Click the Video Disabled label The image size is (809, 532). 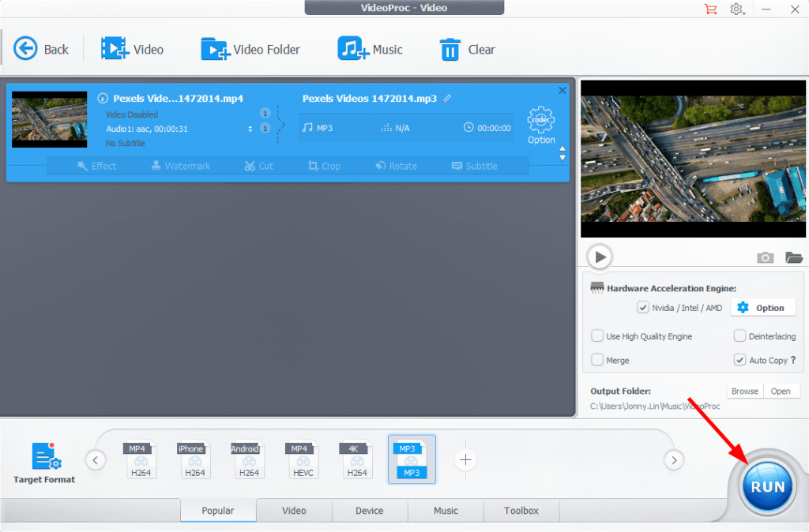point(132,114)
